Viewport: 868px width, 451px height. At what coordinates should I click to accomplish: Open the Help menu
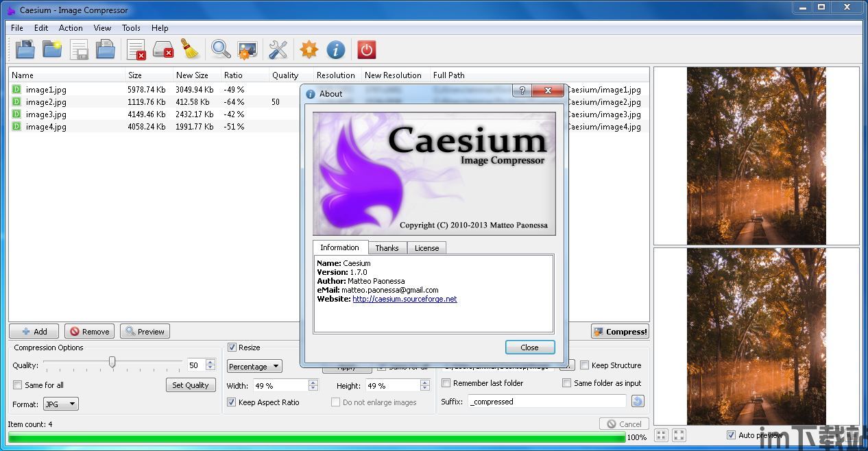[160, 28]
